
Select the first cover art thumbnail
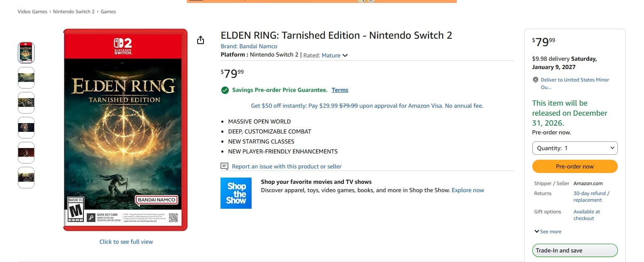[26, 53]
